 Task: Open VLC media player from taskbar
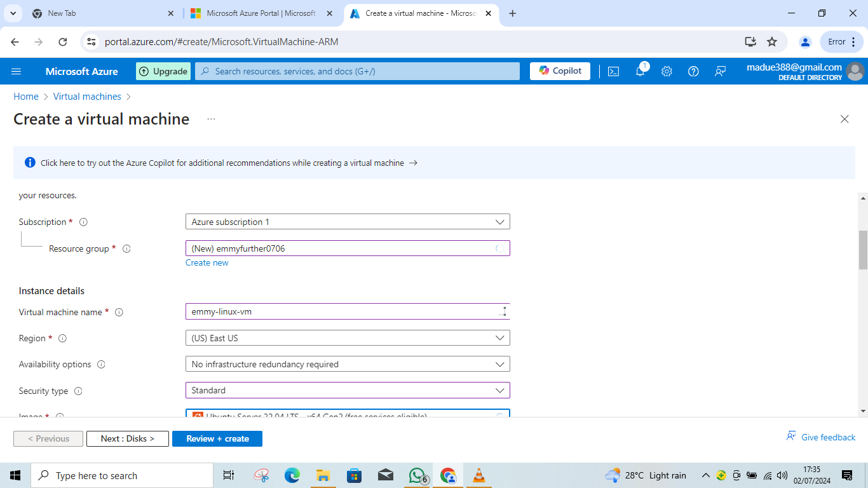coord(479,475)
